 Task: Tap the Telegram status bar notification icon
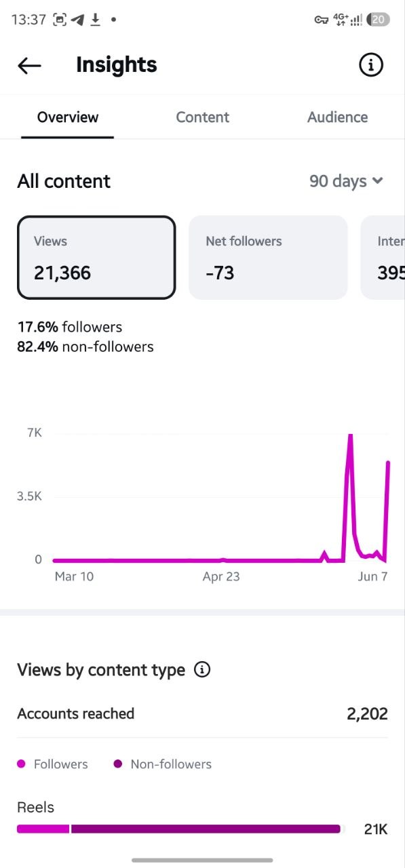[77, 20]
